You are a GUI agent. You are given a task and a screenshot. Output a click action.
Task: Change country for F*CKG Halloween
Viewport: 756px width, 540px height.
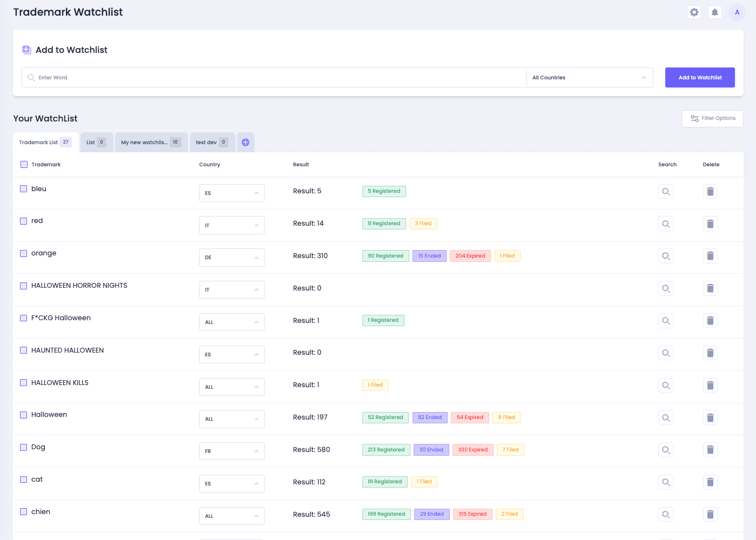(x=232, y=322)
